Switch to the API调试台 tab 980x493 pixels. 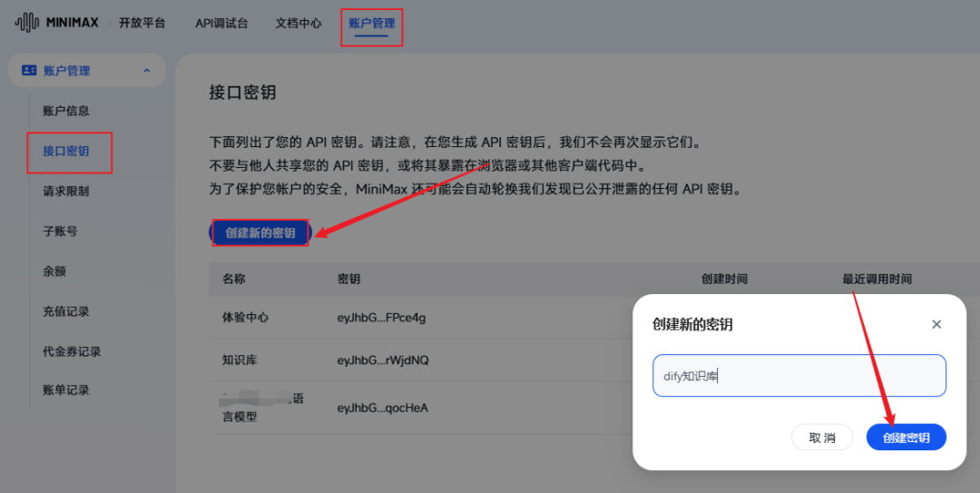tap(221, 23)
